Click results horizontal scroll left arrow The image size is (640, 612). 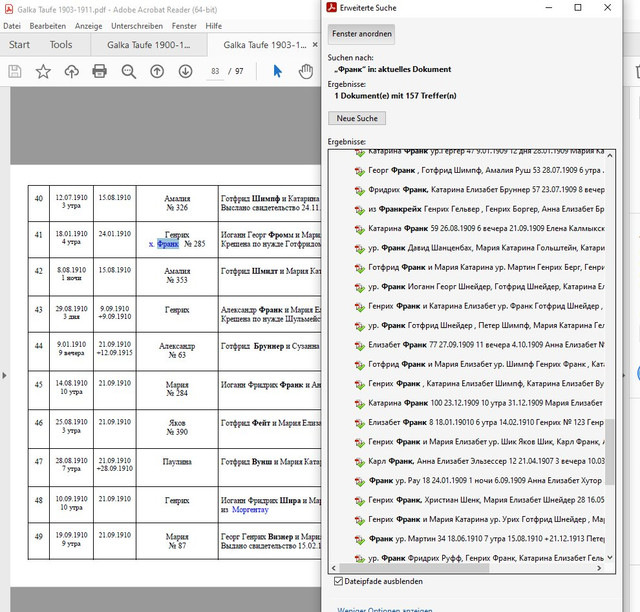(x=334, y=568)
